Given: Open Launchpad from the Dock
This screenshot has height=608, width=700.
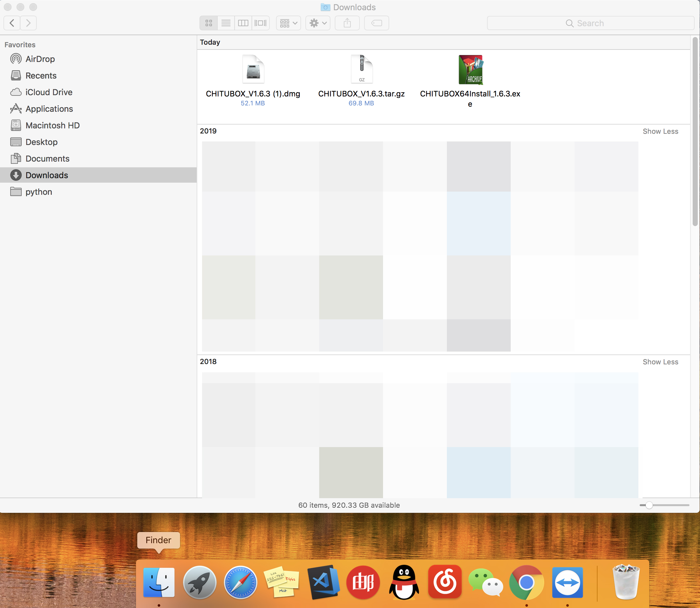Looking at the screenshot, I should tap(199, 582).
